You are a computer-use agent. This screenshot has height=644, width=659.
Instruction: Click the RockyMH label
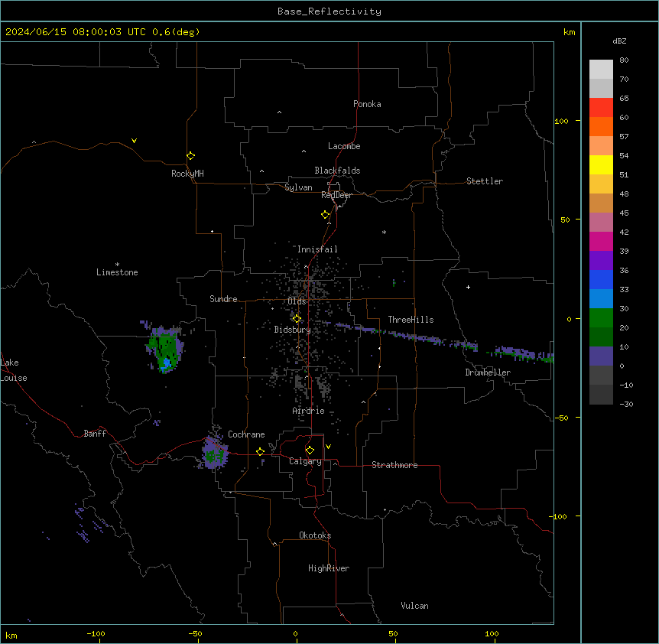187,174
